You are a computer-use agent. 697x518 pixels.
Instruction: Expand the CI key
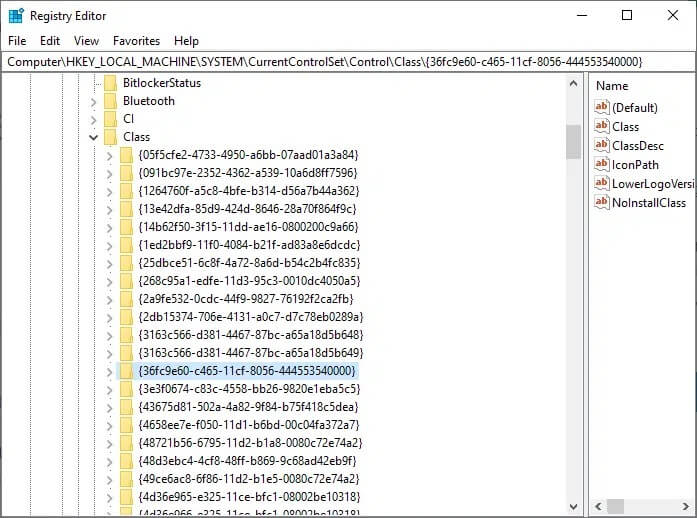coord(93,120)
